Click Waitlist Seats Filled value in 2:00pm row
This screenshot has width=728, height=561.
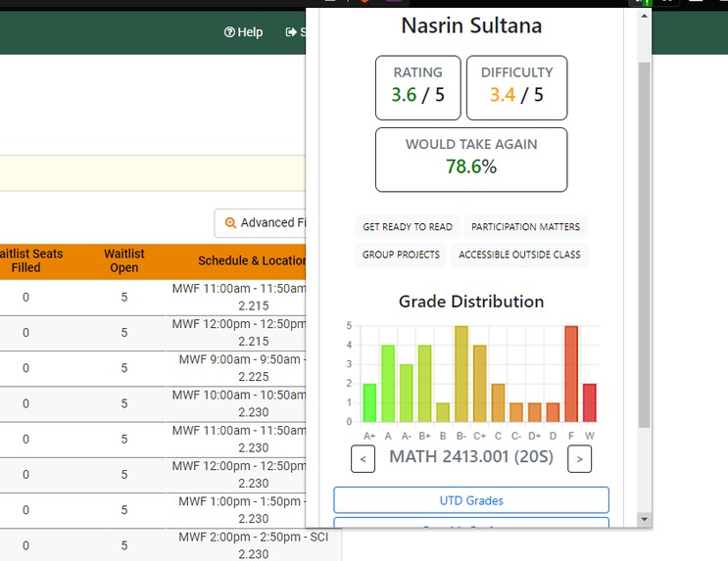26,545
